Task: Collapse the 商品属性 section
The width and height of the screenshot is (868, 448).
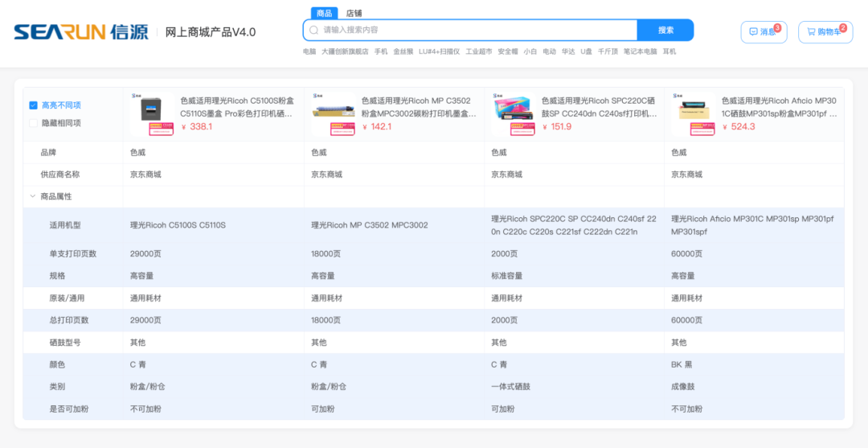Action: (33, 196)
